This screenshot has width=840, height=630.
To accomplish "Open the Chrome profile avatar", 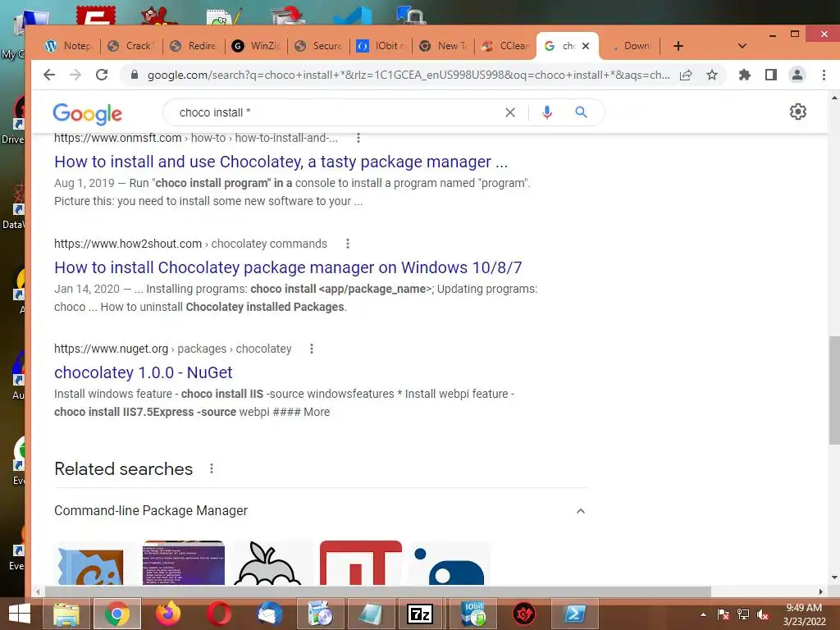I will 797,75.
